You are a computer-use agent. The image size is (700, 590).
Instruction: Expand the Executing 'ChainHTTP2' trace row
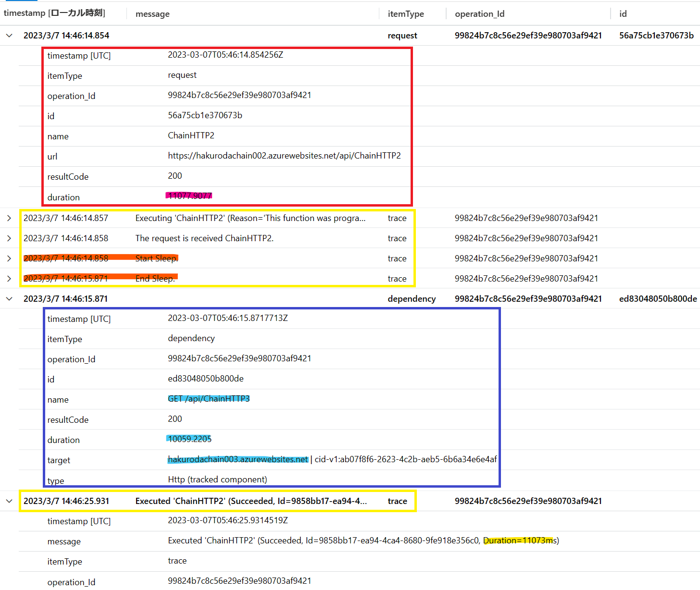click(9, 218)
